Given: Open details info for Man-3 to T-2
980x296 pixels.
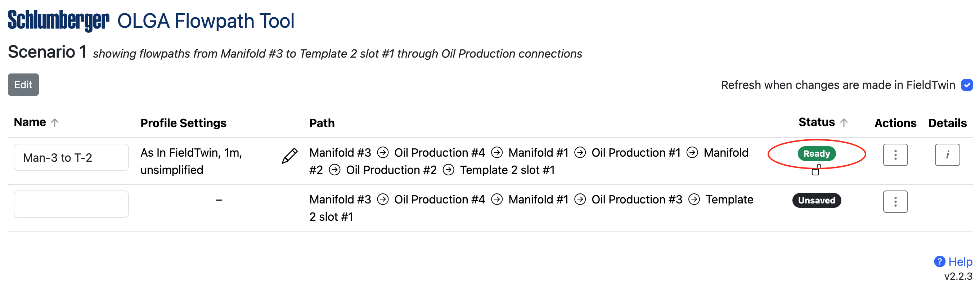Looking at the screenshot, I should pos(947,155).
